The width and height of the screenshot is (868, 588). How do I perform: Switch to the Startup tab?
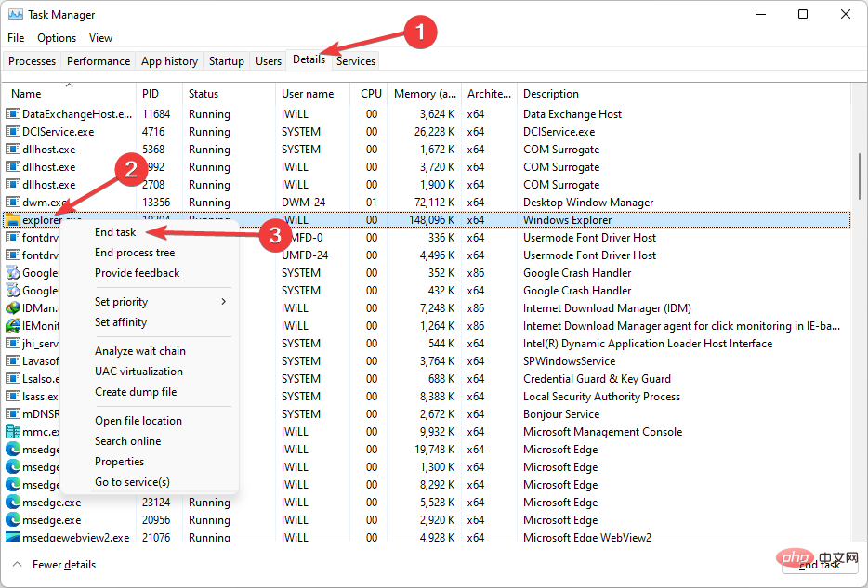227,61
